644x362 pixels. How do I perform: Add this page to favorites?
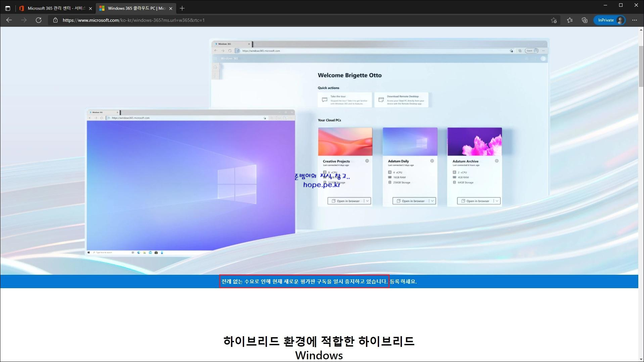(554, 20)
